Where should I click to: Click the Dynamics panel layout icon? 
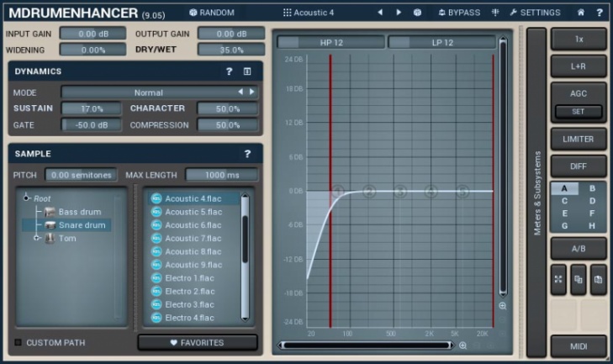point(247,72)
